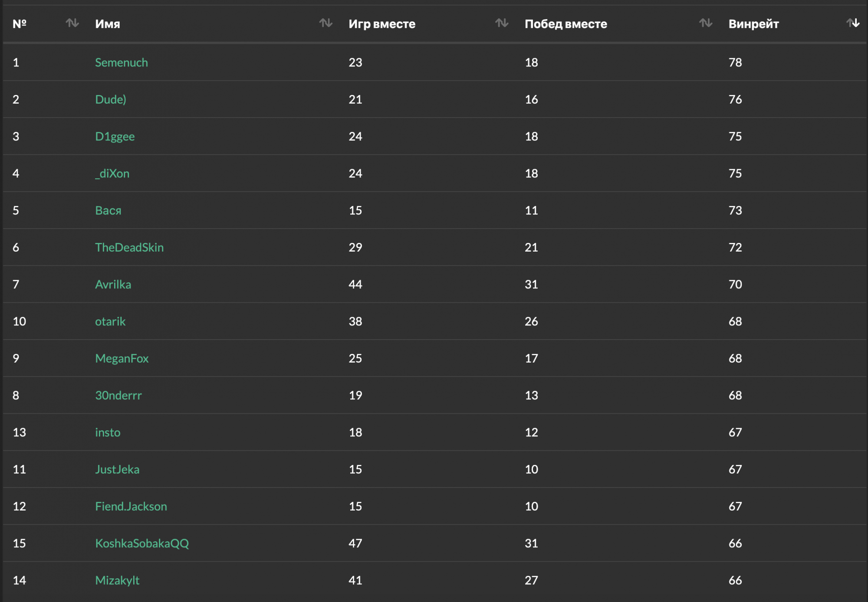
Task: Click the Avrilka name link
Action: tap(113, 285)
